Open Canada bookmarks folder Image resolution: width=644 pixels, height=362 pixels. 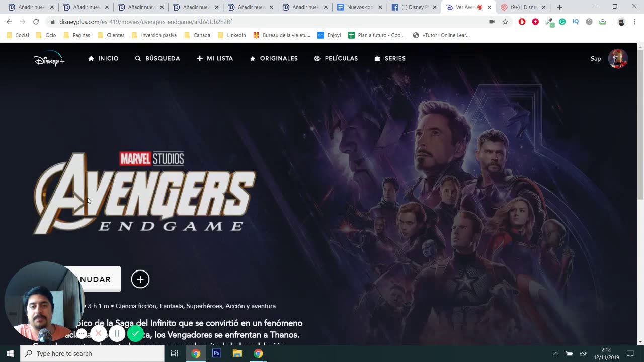click(x=197, y=35)
